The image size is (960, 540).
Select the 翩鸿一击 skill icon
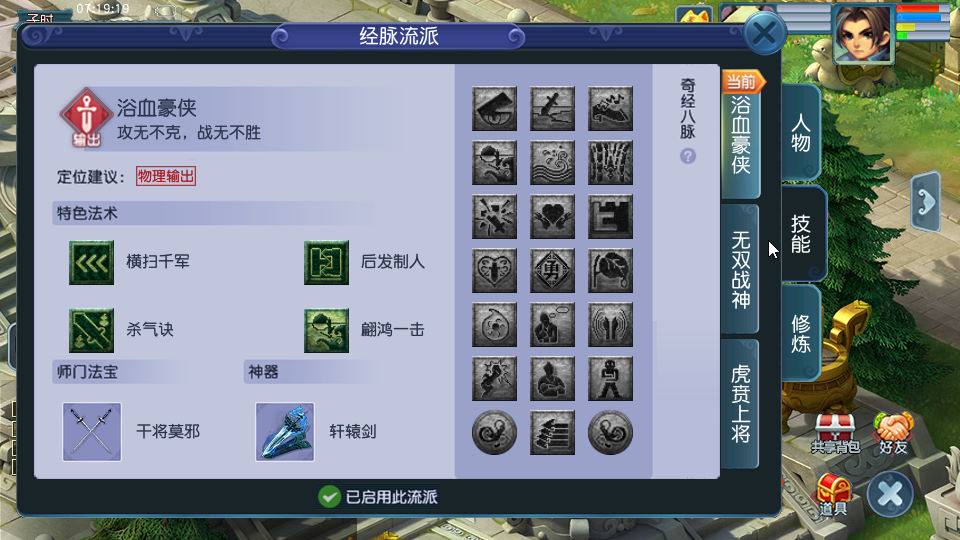pyautogui.click(x=326, y=331)
